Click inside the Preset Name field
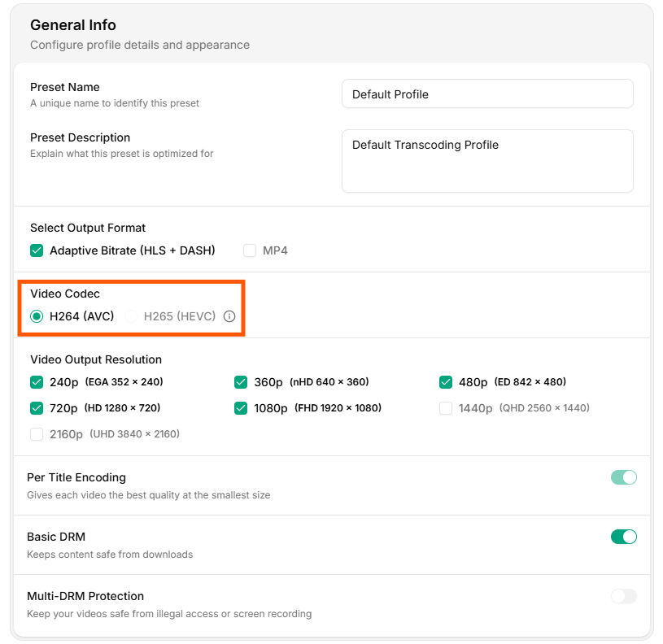Image resolution: width=663 pixels, height=644 pixels. pyautogui.click(x=486, y=94)
